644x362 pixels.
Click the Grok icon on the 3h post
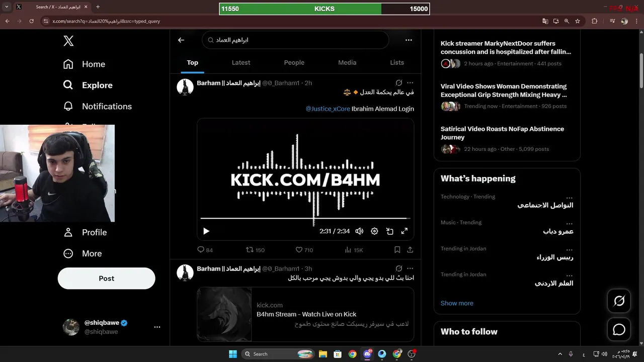399,268
